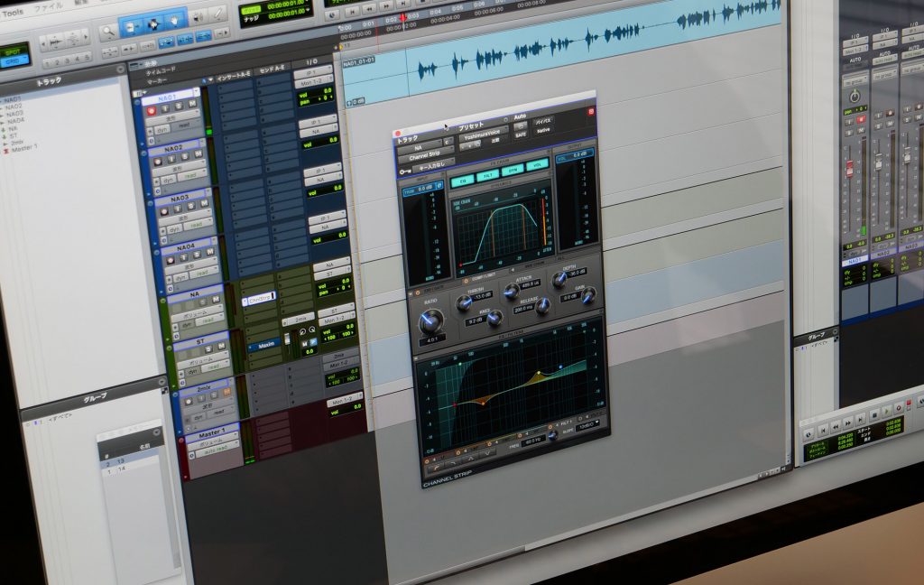
Task: Click the KNEE knob in Channel Strip
Action: (495, 319)
